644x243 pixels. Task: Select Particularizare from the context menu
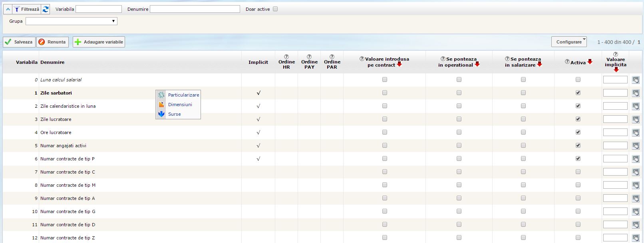[x=183, y=95]
